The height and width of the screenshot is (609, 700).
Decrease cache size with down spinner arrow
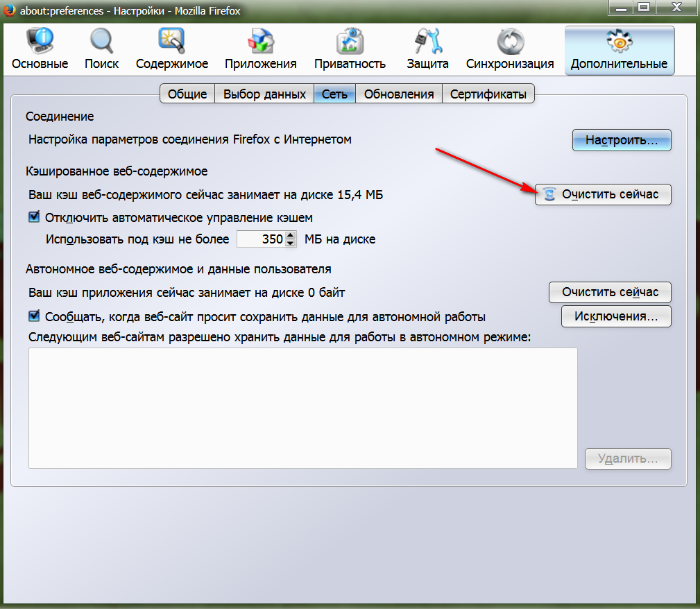[x=290, y=243]
